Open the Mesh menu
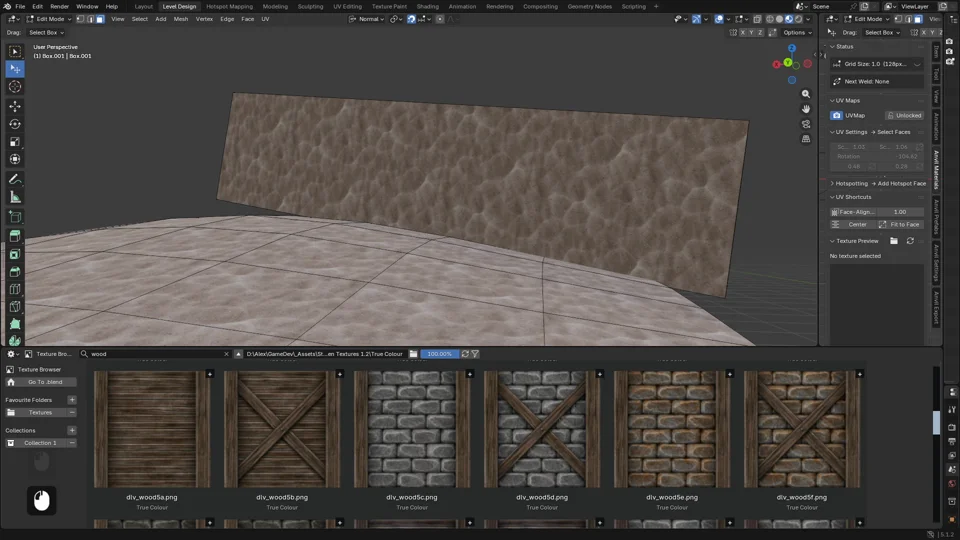This screenshot has height=540, width=960. click(181, 19)
